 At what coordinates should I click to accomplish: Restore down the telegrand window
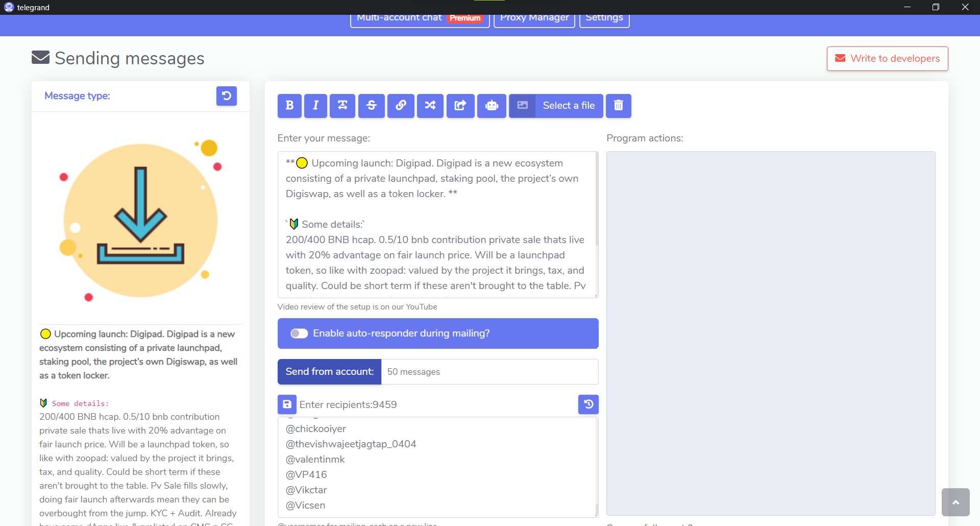click(936, 7)
